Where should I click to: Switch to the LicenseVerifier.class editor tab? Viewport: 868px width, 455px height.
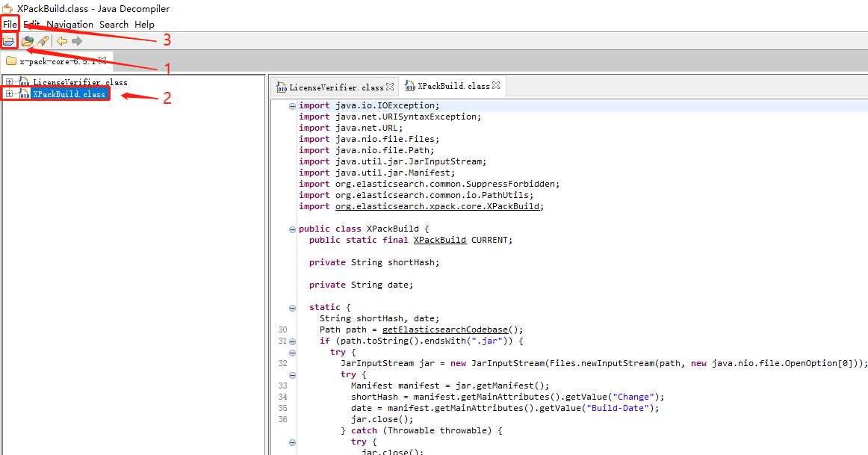pyautogui.click(x=336, y=87)
